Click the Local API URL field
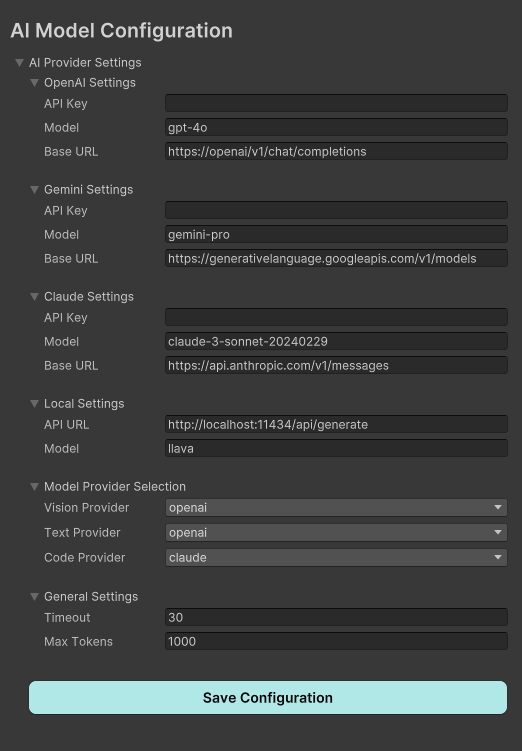Screen dimensions: 522x751 point(336,424)
